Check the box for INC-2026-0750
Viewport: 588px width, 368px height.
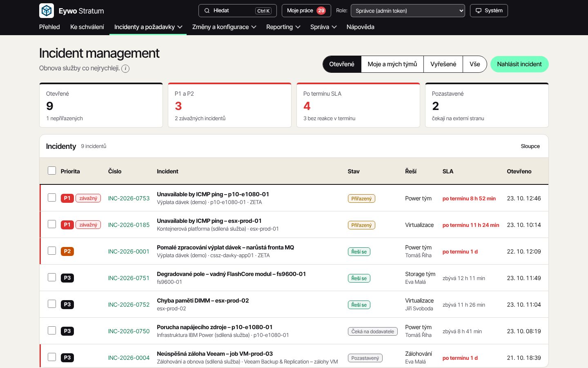(x=52, y=330)
